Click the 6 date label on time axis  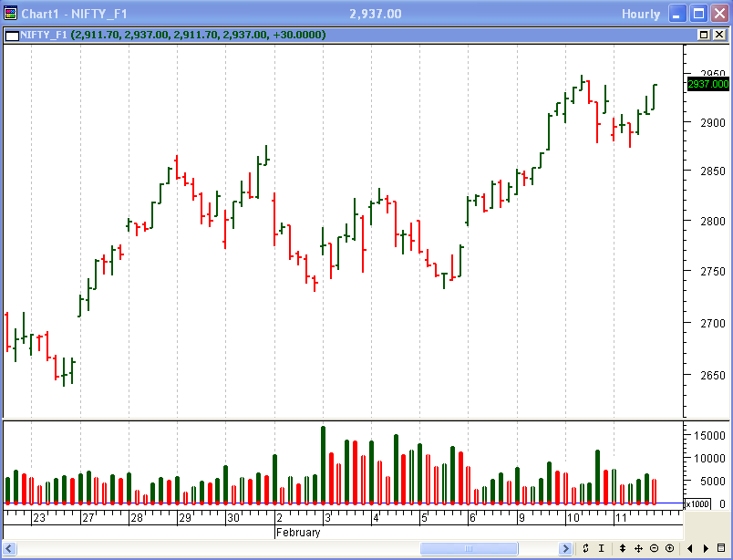point(472,518)
